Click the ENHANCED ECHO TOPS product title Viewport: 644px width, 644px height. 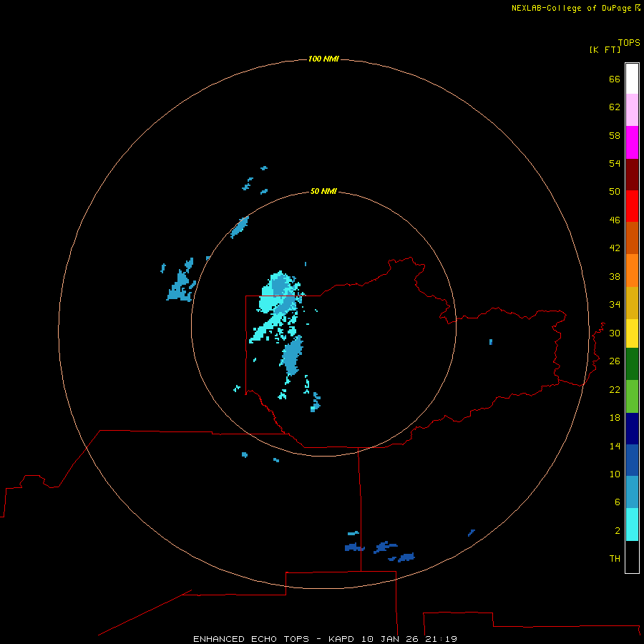pos(251,639)
